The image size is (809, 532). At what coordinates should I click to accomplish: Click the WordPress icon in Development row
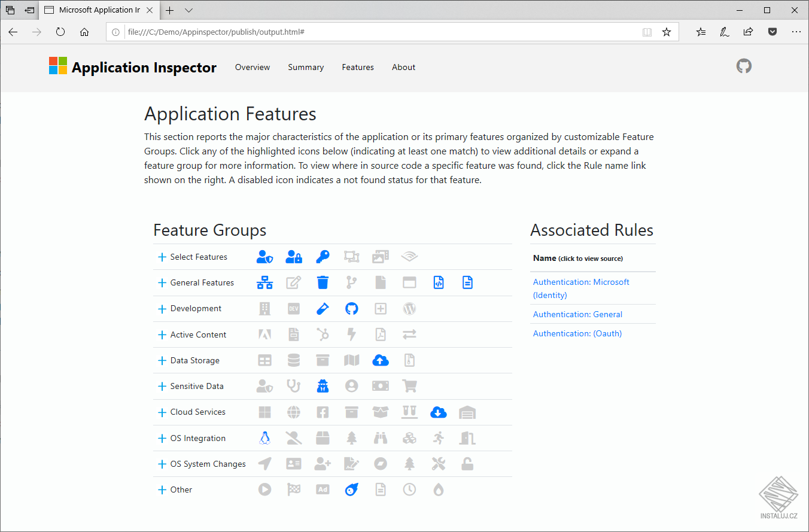(409, 309)
